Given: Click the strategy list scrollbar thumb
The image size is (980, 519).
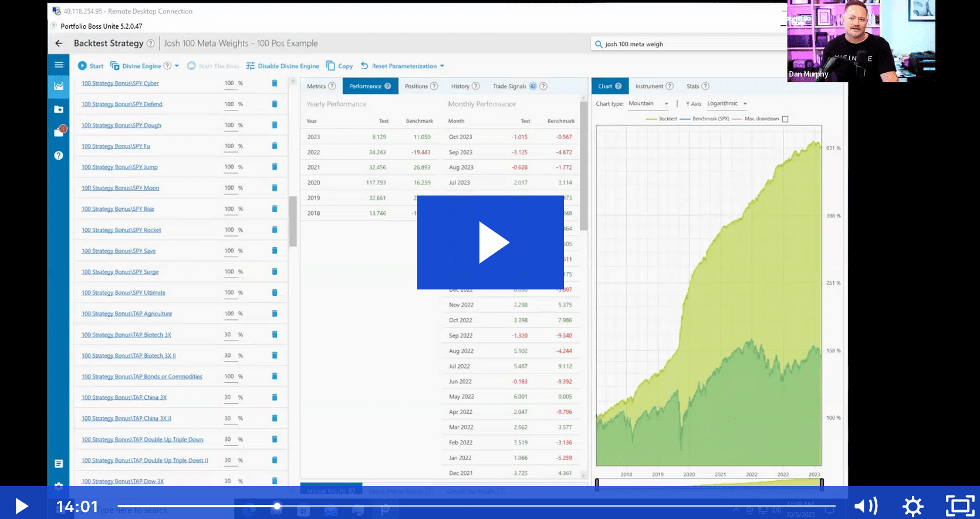Looking at the screenshot, I should pos(293,221).
